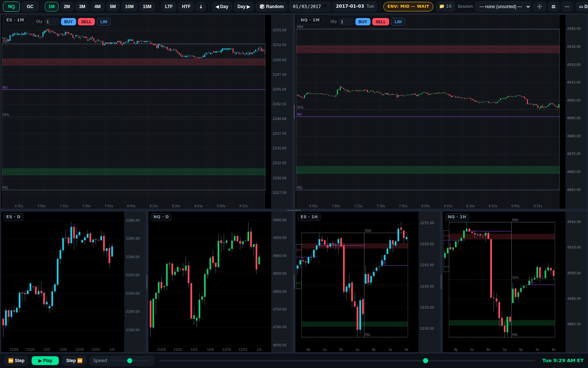588x368 pixels.
Task: Click the vertical splitter between top charts
Action: (294, 112)
